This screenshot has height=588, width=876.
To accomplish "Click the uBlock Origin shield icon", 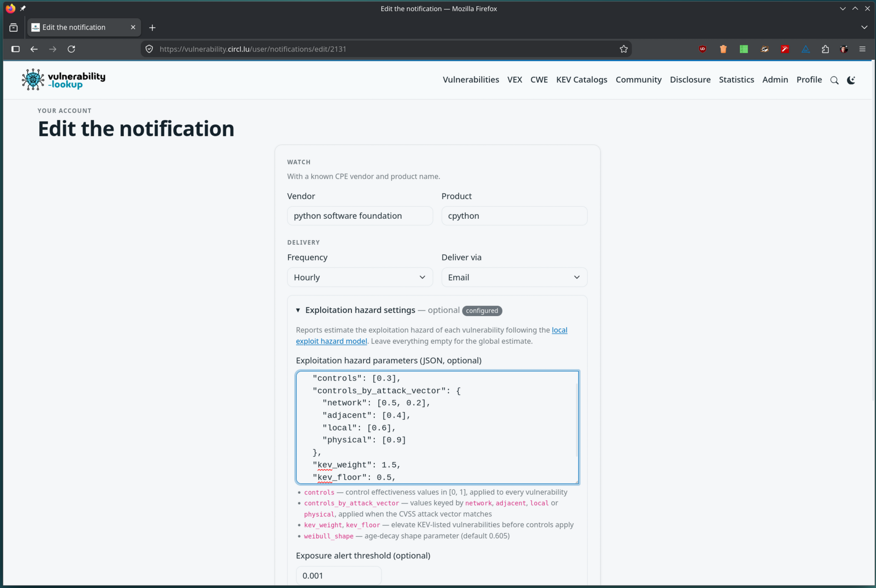I will point(702,49).
